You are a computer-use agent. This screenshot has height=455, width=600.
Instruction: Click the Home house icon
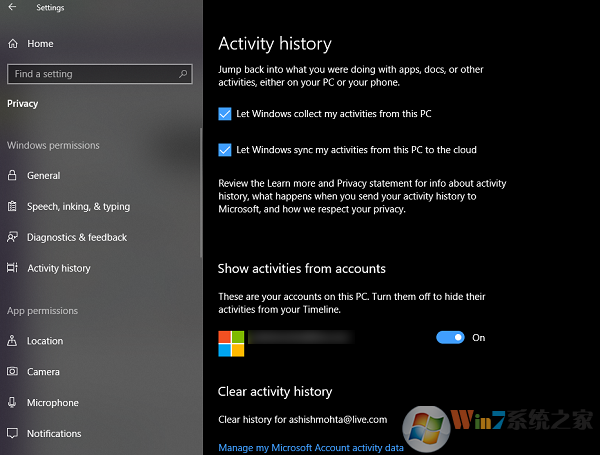(x=13, y=44)
